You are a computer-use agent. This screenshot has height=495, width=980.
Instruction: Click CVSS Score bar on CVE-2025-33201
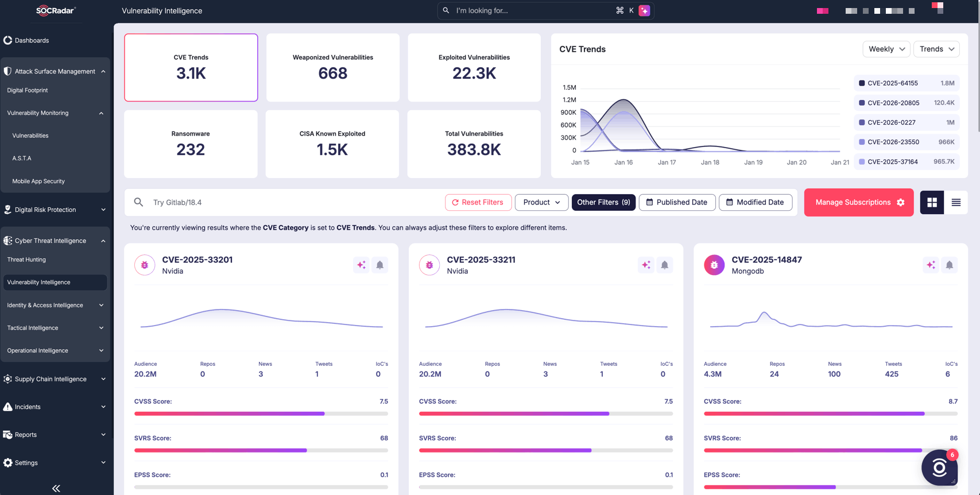261,413
